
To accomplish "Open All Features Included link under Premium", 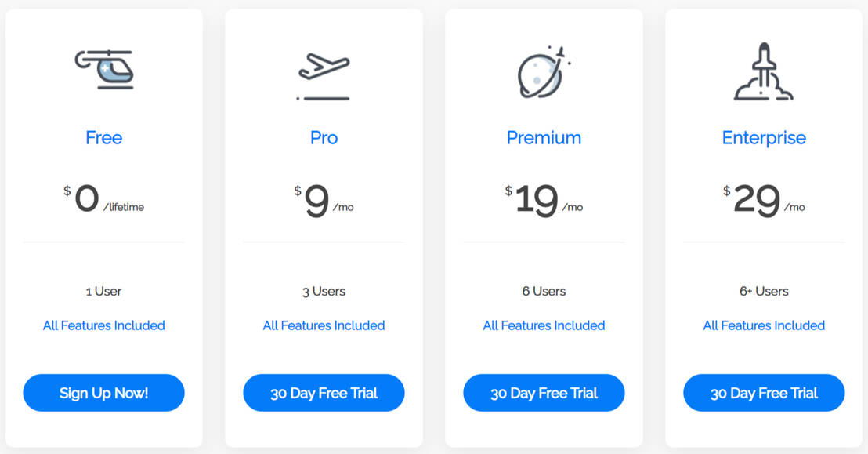I will 544,325.
